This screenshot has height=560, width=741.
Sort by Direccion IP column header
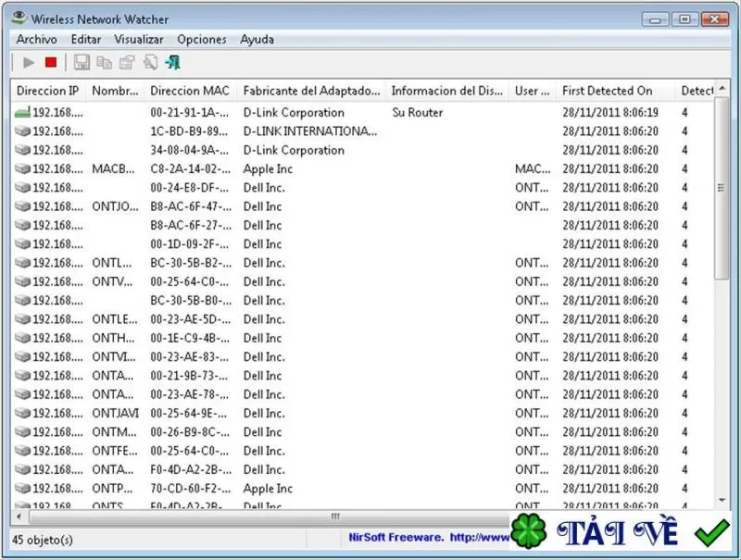click(x=48, y=91)
